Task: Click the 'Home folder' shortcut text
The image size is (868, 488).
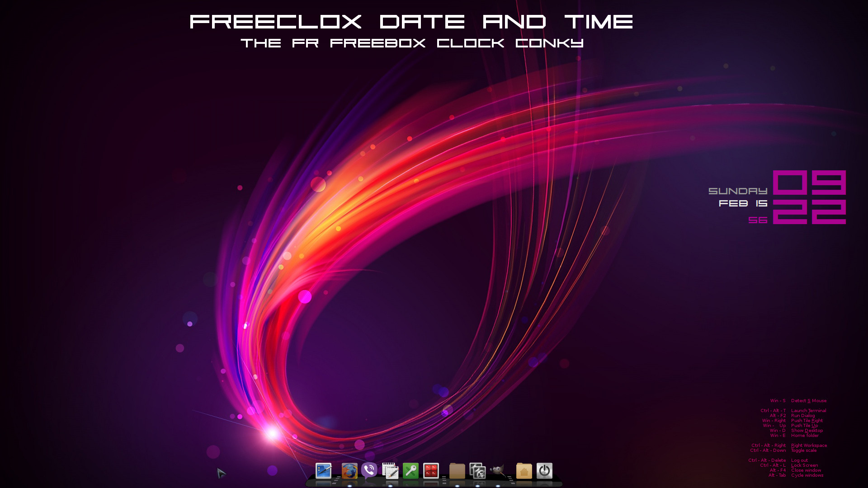Action: click(x=805, y=436)
